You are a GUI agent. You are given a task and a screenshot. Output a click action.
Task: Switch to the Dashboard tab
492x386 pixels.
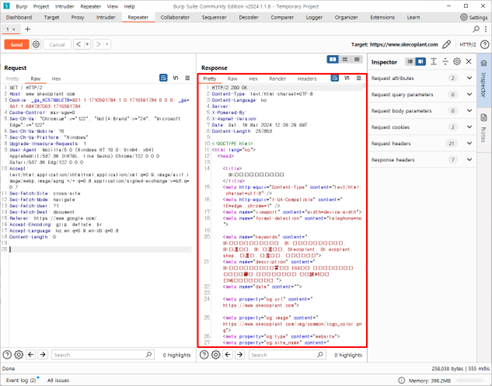point(19,17)
